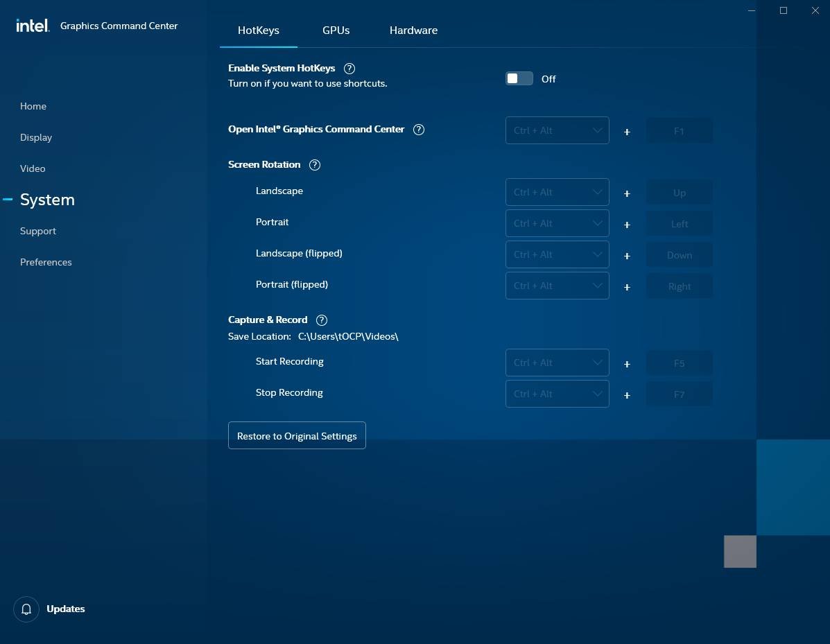Click the Down key field for Landscape (flipped)

pos(679,255)
